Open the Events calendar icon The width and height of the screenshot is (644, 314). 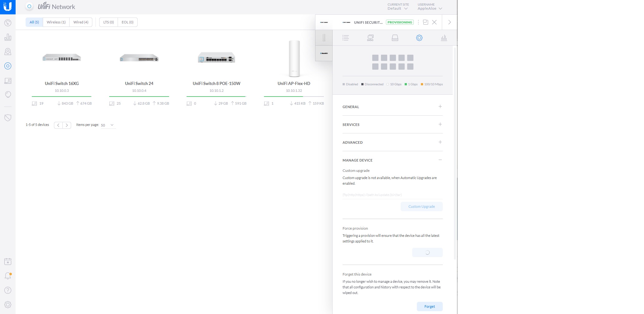[x=8, y=262]
